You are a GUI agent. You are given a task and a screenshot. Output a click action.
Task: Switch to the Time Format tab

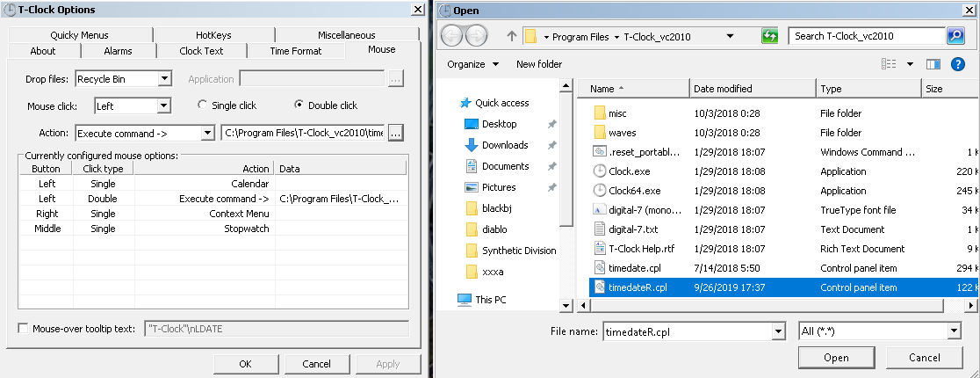296,51
